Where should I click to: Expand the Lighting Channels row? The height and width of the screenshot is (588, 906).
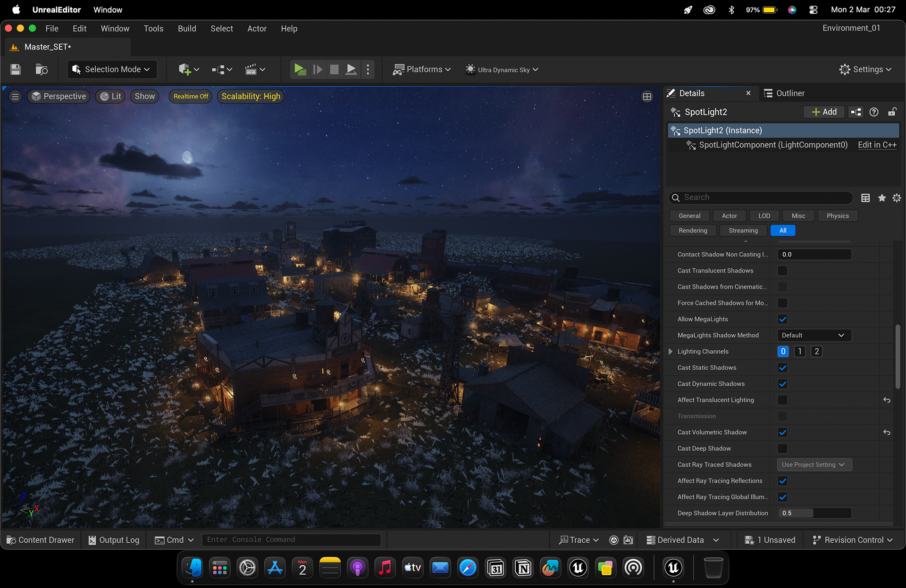click(671, 351)
